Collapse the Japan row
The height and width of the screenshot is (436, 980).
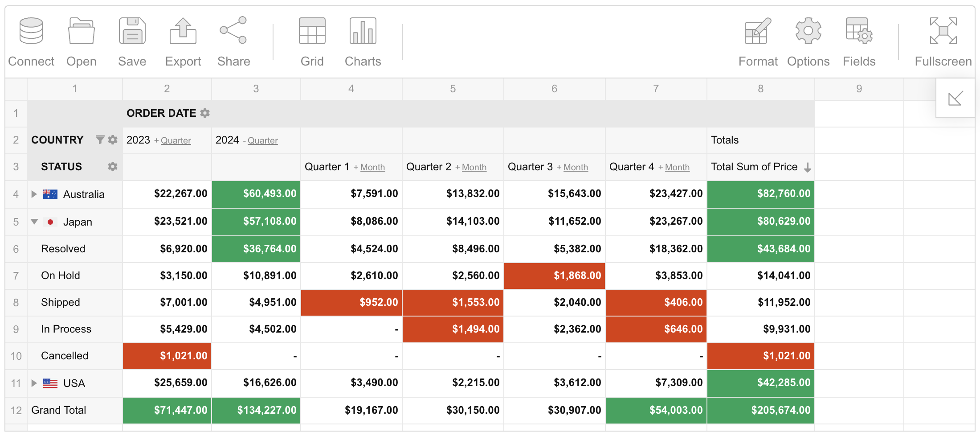(x=34, y=222)
